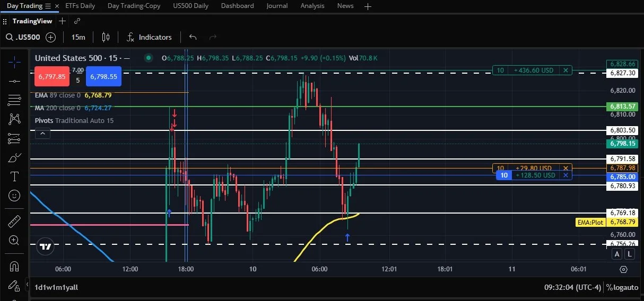This screenshot has height=301, width=644.
Task: Select the MA 200 indicator legend
Action: (x=73, y=108)
